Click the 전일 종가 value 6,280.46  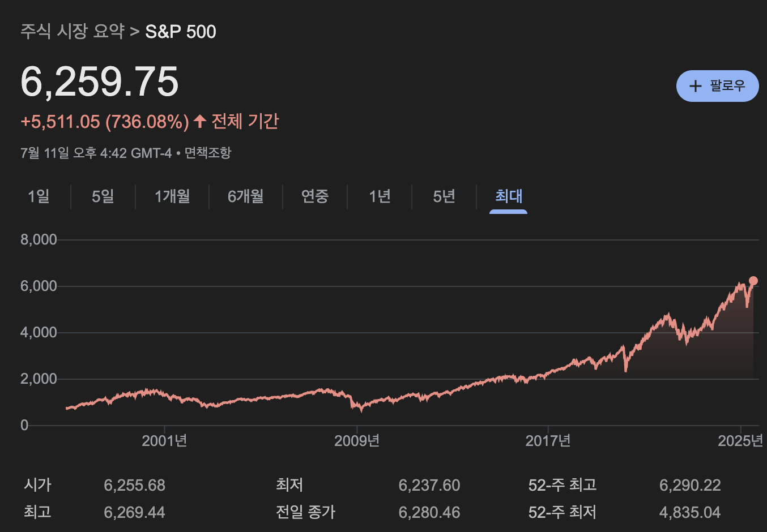(x=429, y=512)
